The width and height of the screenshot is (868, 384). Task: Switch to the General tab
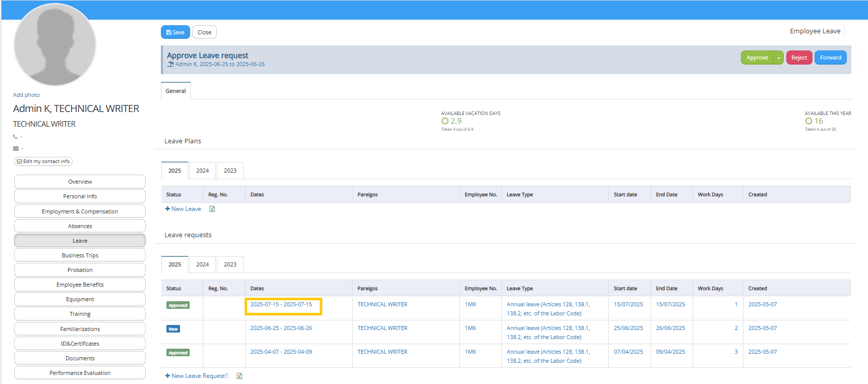(x=176, y=91)
